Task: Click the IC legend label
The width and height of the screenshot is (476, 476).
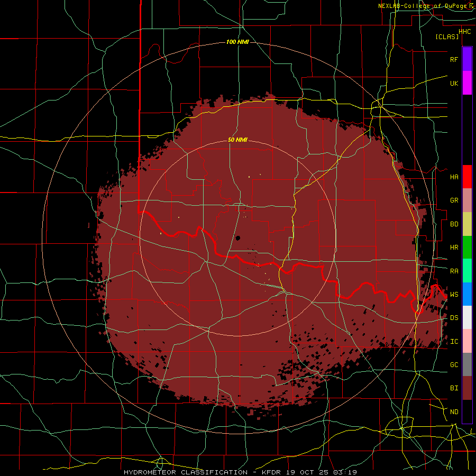Action: [454, 342]
